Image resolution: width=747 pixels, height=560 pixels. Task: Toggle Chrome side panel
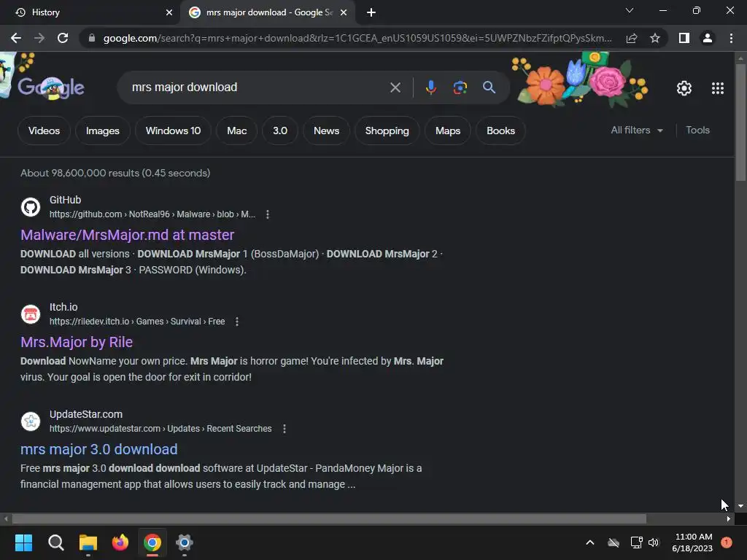(x=684, y=38)
